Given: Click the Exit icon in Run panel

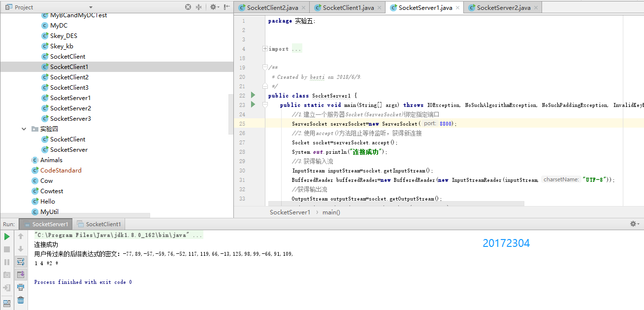Looking at the screenshot, I should pos(7,288).
